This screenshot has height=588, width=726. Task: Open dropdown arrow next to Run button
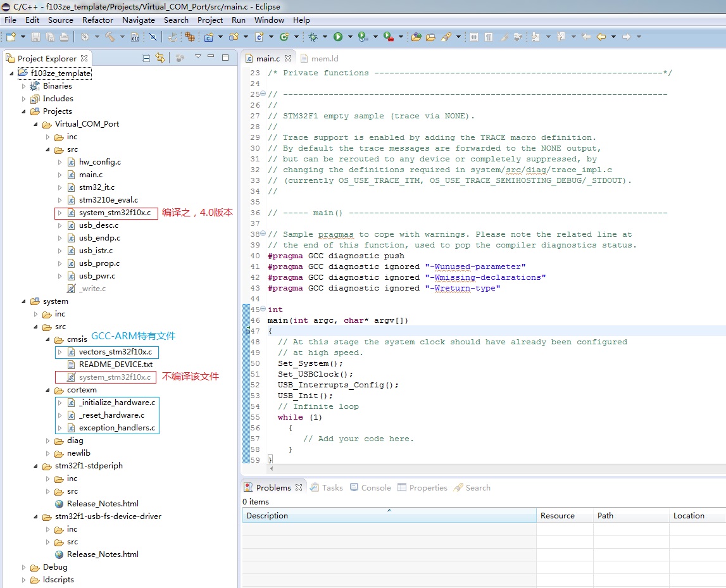coord(349,37)
